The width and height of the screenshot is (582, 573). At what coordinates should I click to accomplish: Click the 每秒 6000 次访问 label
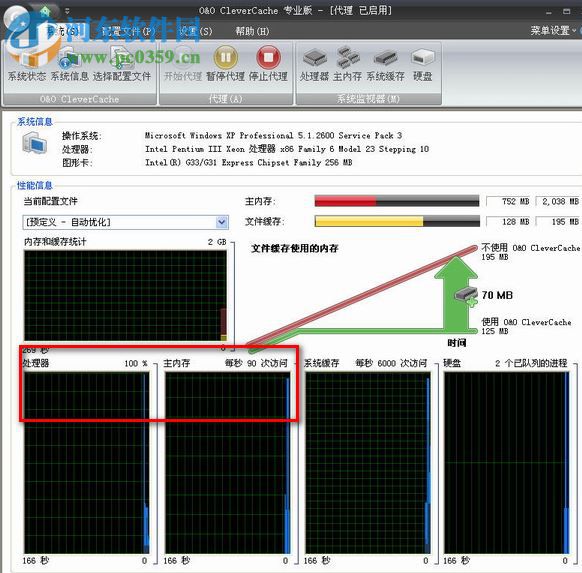(x=391, y=363)
